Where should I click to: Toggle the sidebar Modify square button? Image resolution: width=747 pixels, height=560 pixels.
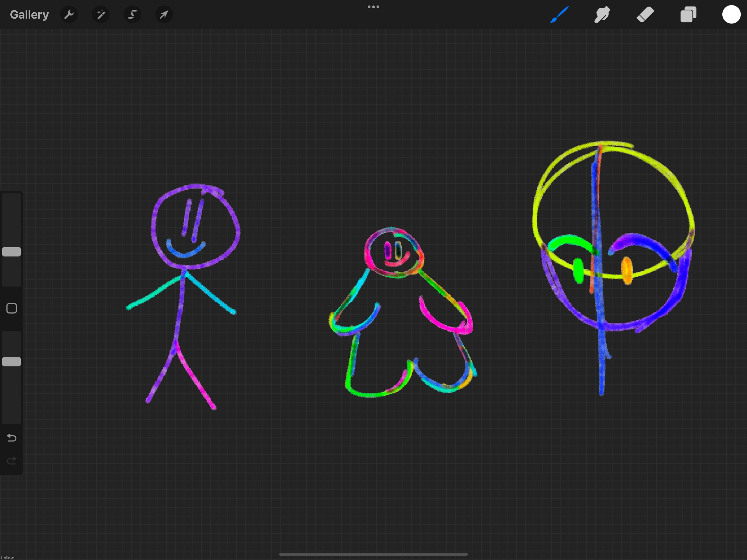(11, 308)
